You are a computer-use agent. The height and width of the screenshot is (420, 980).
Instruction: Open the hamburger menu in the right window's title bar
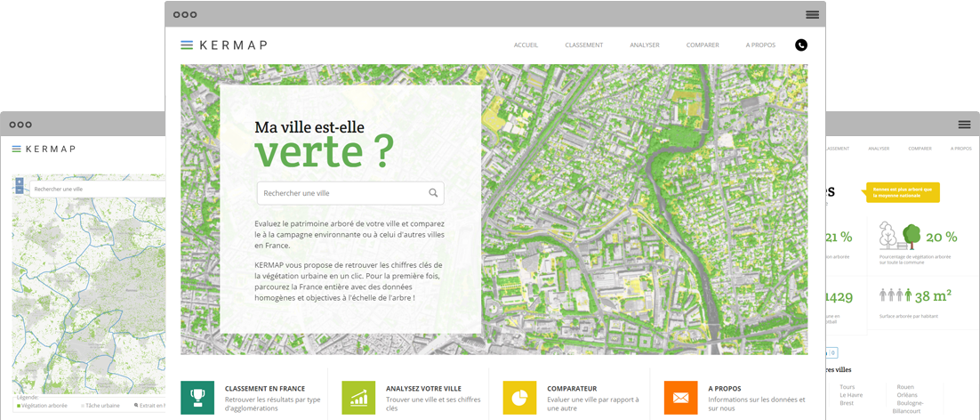(x=964, y=125)
